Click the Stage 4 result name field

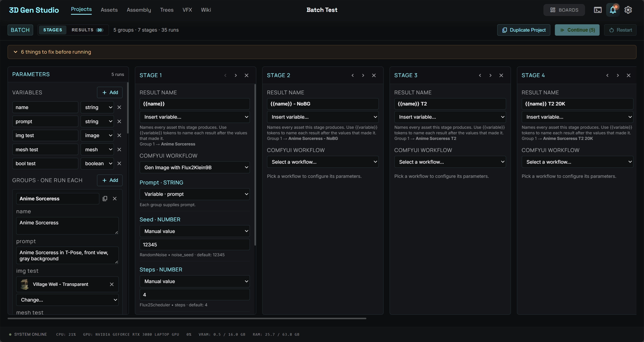(578, 104)
